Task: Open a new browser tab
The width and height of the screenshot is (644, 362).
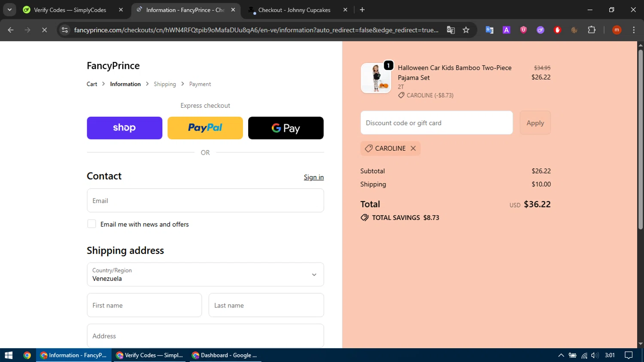Action: [x=362, y=10]
